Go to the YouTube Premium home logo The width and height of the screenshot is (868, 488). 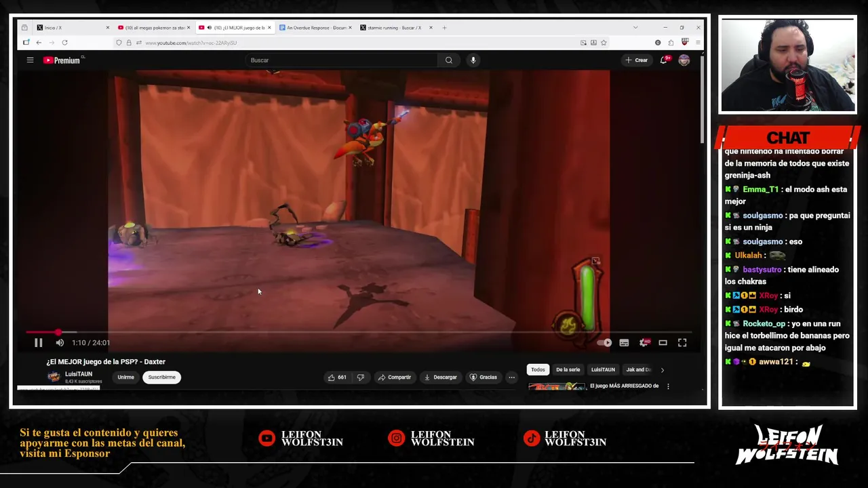coord(62,60)
